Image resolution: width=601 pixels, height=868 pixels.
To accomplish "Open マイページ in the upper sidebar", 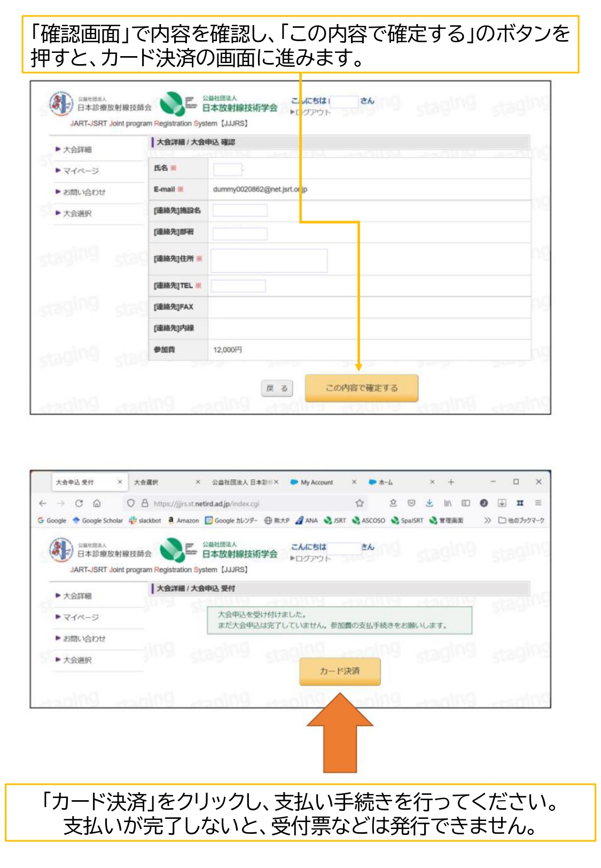I will 81,171.
